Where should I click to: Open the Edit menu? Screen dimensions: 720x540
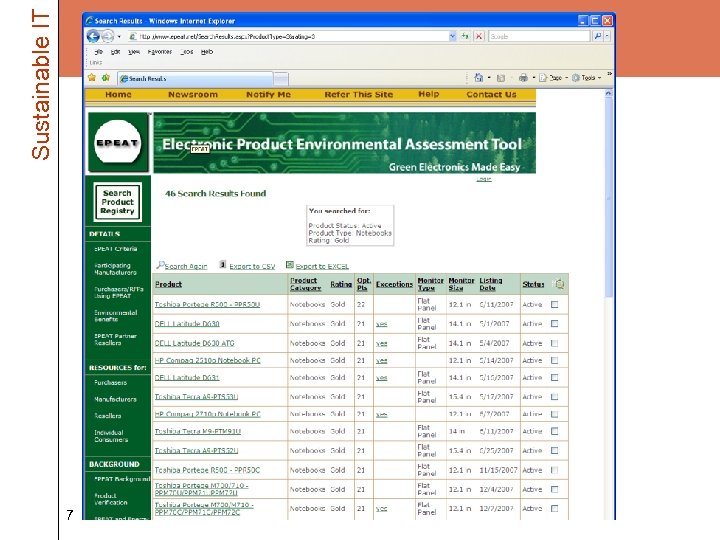pyautogui.click(x=115, y=52)
